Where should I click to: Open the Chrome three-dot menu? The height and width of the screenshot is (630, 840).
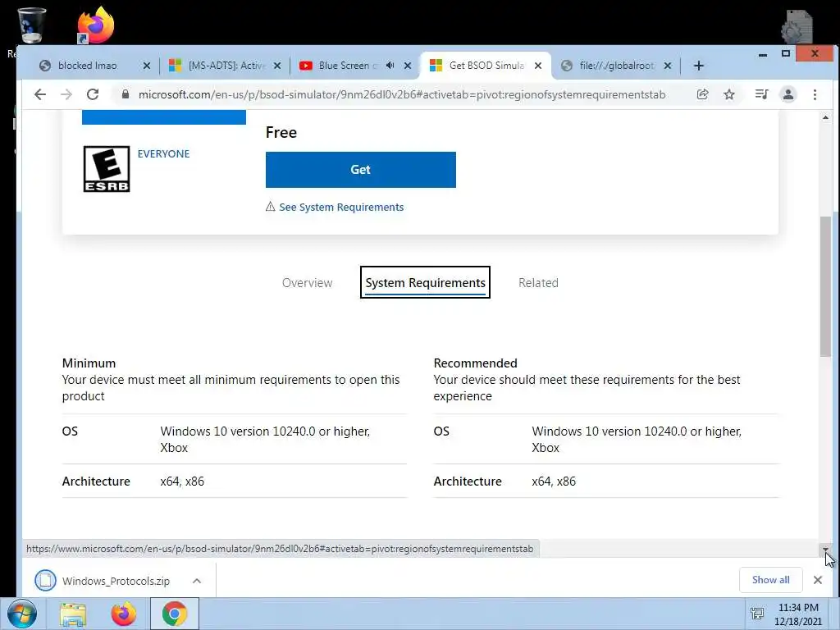coord(815,95)
